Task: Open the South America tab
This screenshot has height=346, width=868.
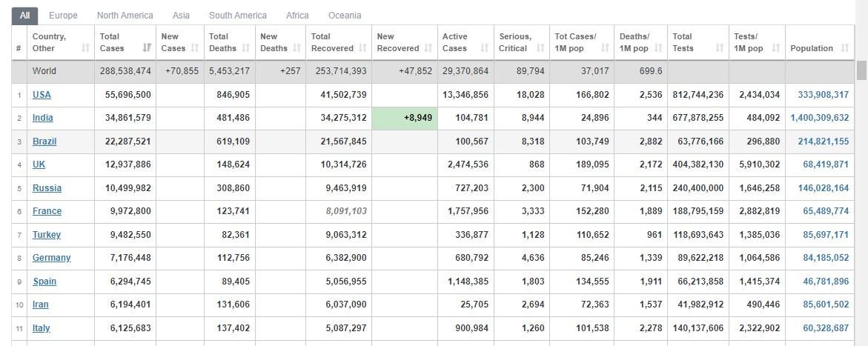Action: click(237, 16)
